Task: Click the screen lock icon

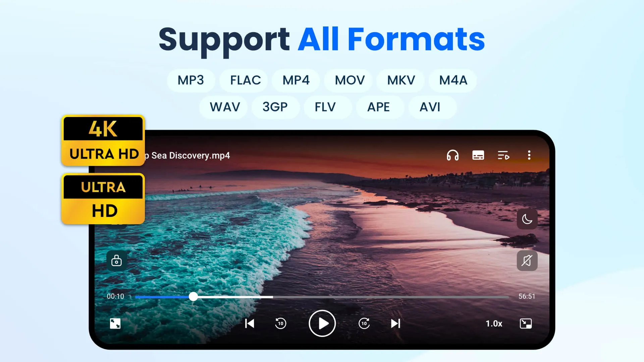Action: 116,261
